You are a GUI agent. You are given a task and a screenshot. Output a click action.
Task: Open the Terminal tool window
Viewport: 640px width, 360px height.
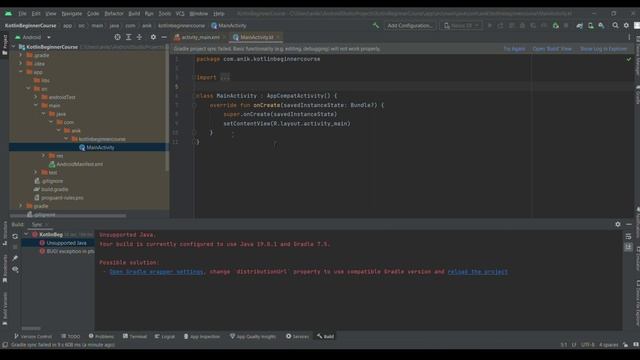(134, 336)
